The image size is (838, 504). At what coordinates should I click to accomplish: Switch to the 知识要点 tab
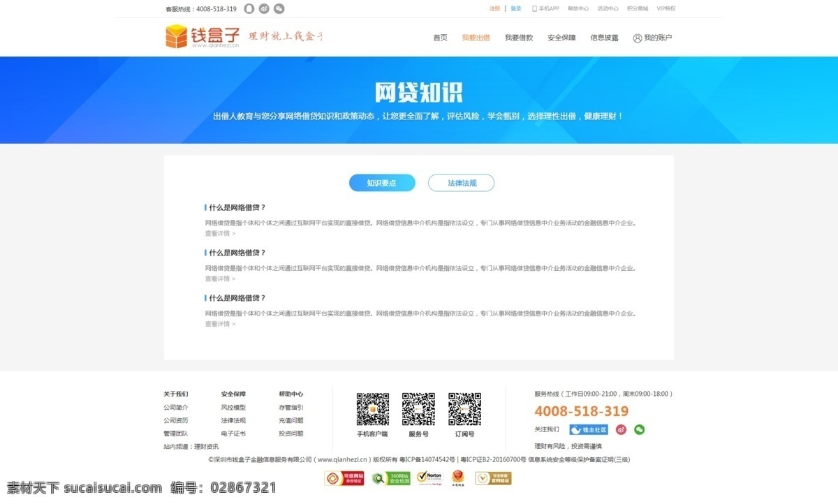click(x=382, y=183)
